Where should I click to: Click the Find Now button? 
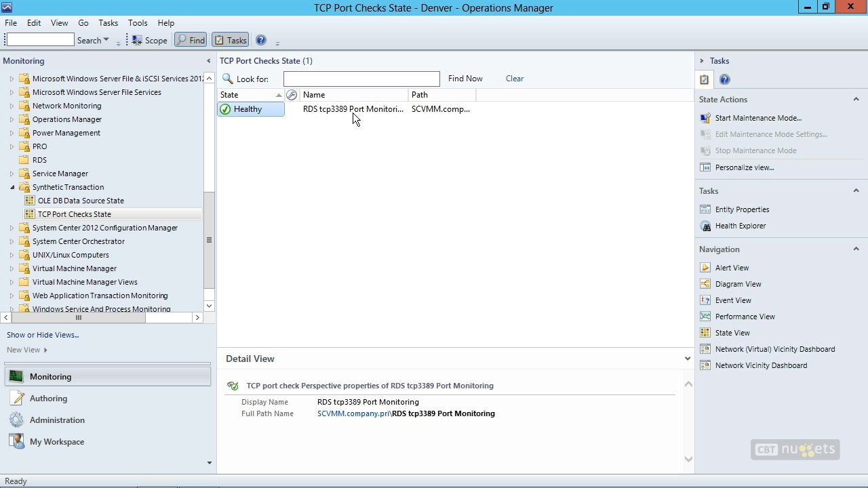coord(465,79)
